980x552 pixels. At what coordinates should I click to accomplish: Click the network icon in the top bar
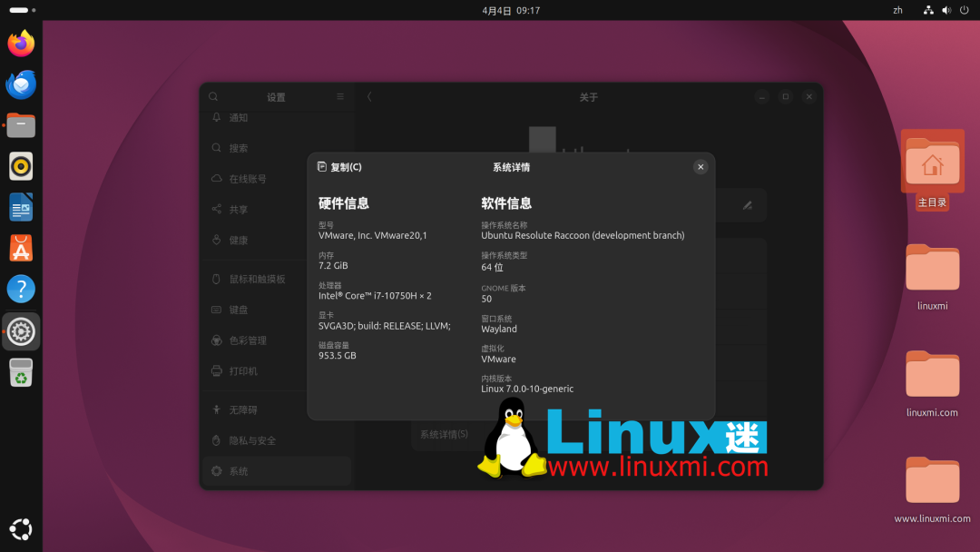click(926, 10)
